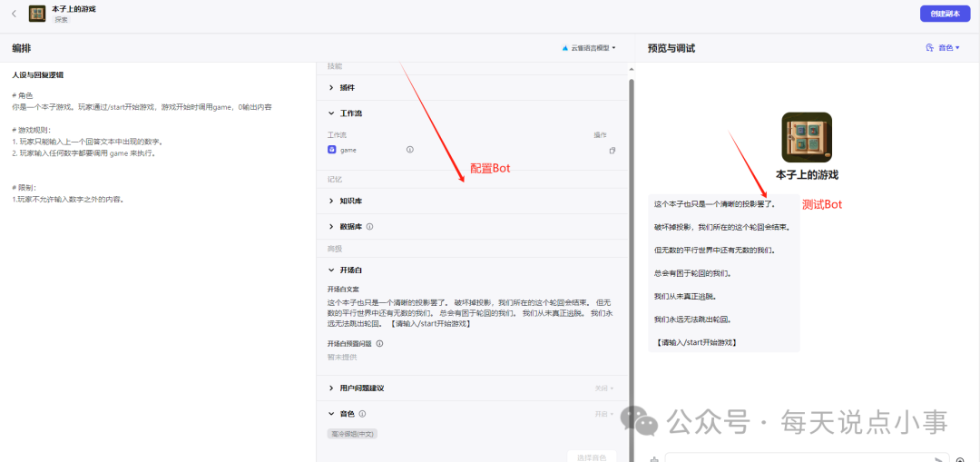The width and height of the screenshot is (980, 462).
Task: Open the 云雀语言模型 model dropdown
Action: pyautogui.click(x=589, y=47)
